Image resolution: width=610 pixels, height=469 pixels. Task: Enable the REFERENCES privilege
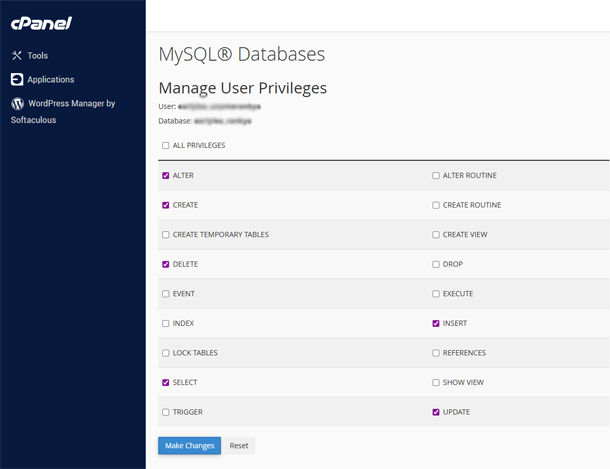[436, 353]
